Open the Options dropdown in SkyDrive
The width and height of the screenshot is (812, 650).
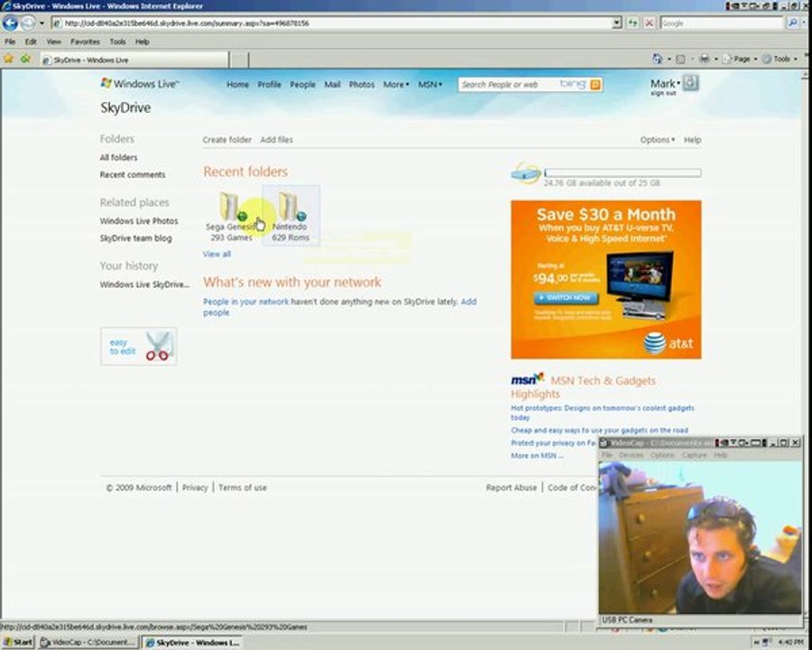(x=657, y=139)
